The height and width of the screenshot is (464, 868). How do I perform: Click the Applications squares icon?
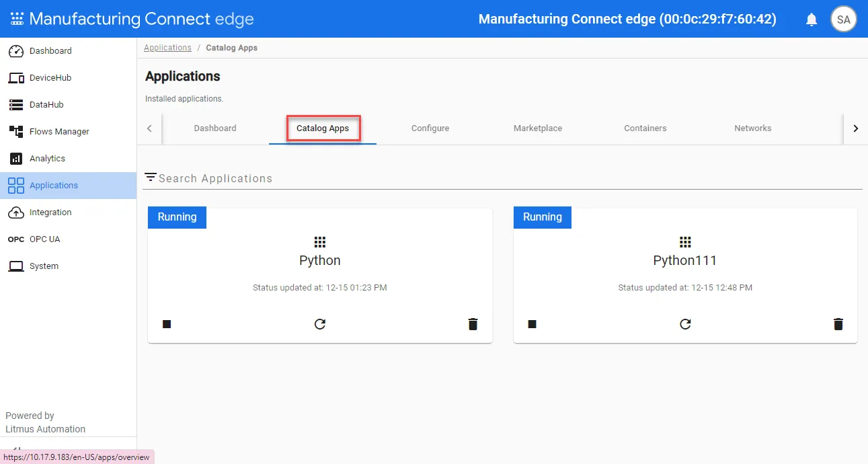pyautogui.click(x=16, y=186)
